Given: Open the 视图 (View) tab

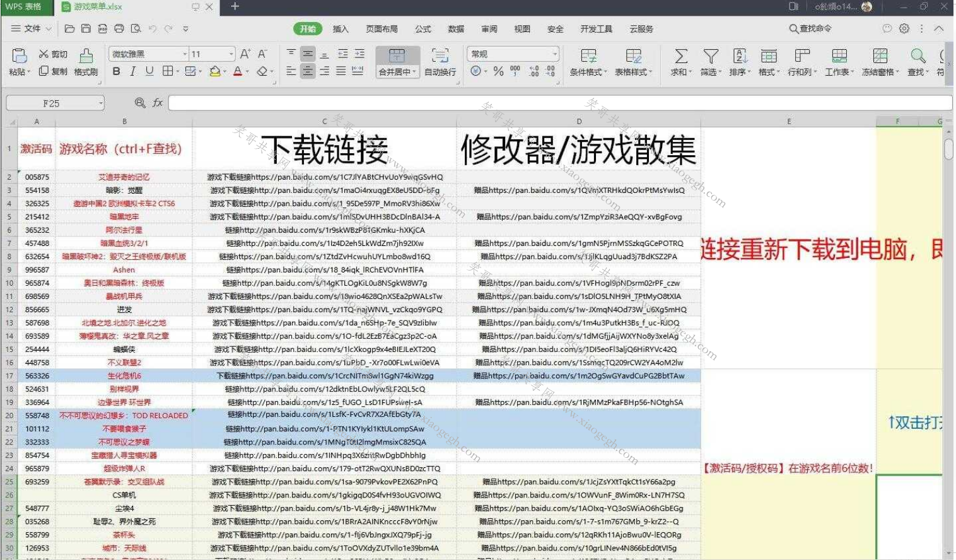Looking at the screenshot, I should [522, 29].
